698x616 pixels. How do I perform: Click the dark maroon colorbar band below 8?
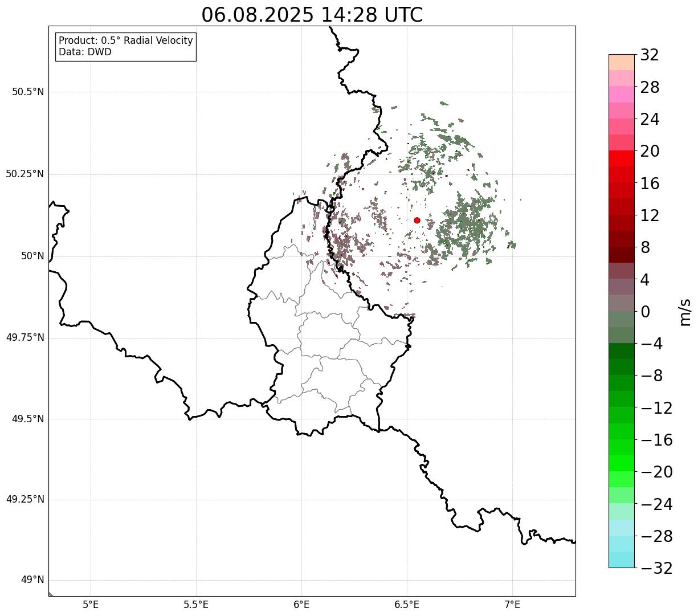[x=622, y=255]
